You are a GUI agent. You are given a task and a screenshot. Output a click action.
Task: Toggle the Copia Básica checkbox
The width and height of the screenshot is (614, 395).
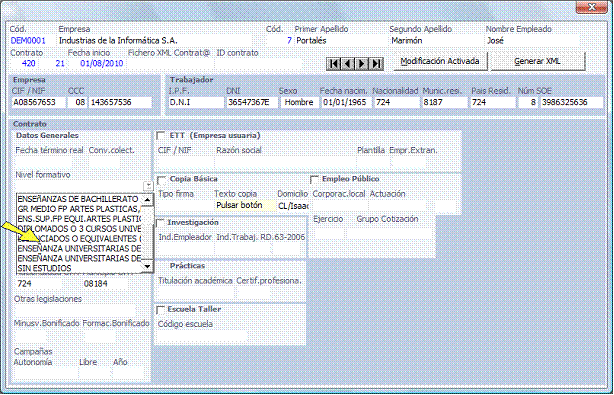tap(161, 180)
